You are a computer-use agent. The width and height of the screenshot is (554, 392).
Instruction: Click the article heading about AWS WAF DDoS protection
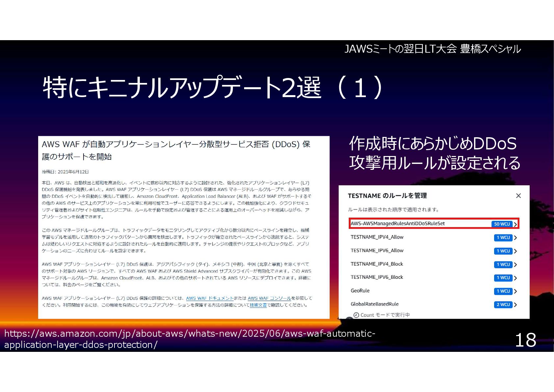[176, 150]
